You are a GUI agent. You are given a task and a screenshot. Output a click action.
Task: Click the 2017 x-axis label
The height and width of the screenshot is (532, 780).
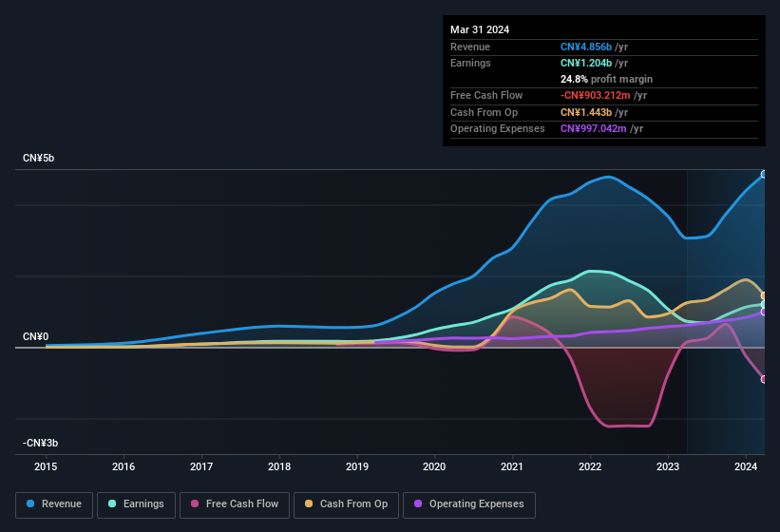(201, 466)
